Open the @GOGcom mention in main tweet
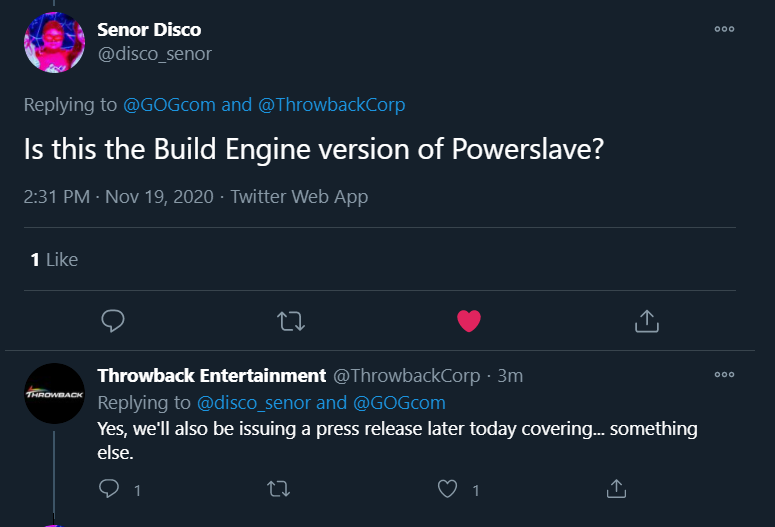 point(169,105)
